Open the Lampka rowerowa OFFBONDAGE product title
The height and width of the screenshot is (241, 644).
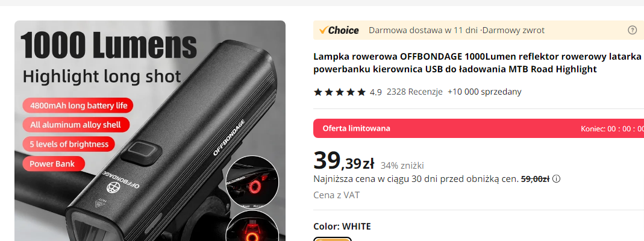click(x=478, y=63)
